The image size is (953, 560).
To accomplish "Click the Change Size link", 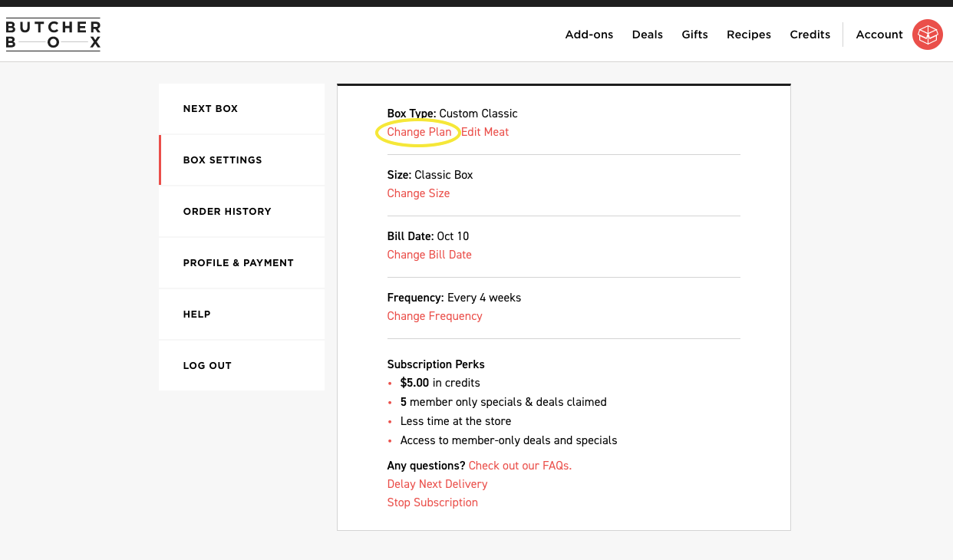I will [x=418, y=193].
